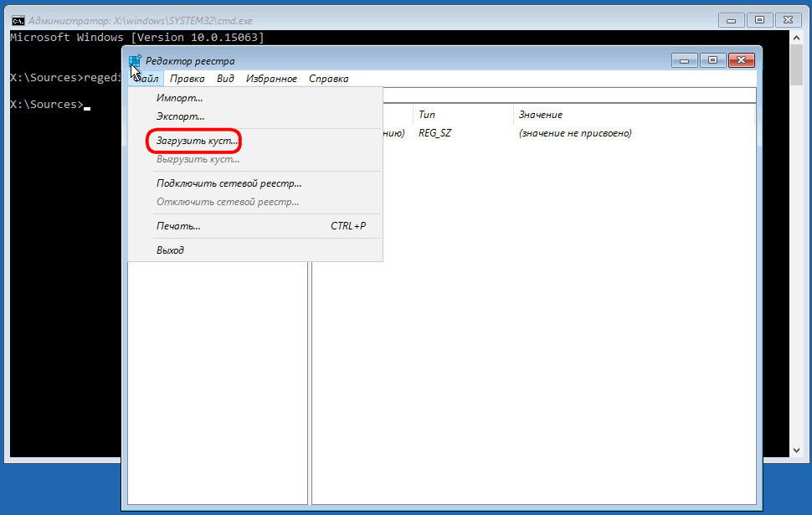The height and width of the screenshot is (515, 812).
Task: Click the cmd window scrollbar thumb
Action: tap(796, 65)
